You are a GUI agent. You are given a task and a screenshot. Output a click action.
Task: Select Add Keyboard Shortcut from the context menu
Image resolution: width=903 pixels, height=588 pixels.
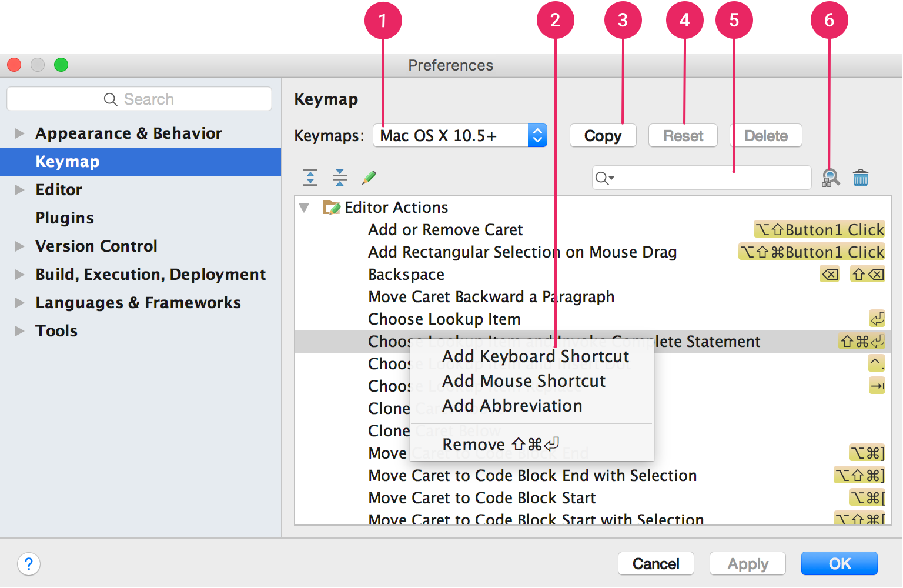pos(535,356)
